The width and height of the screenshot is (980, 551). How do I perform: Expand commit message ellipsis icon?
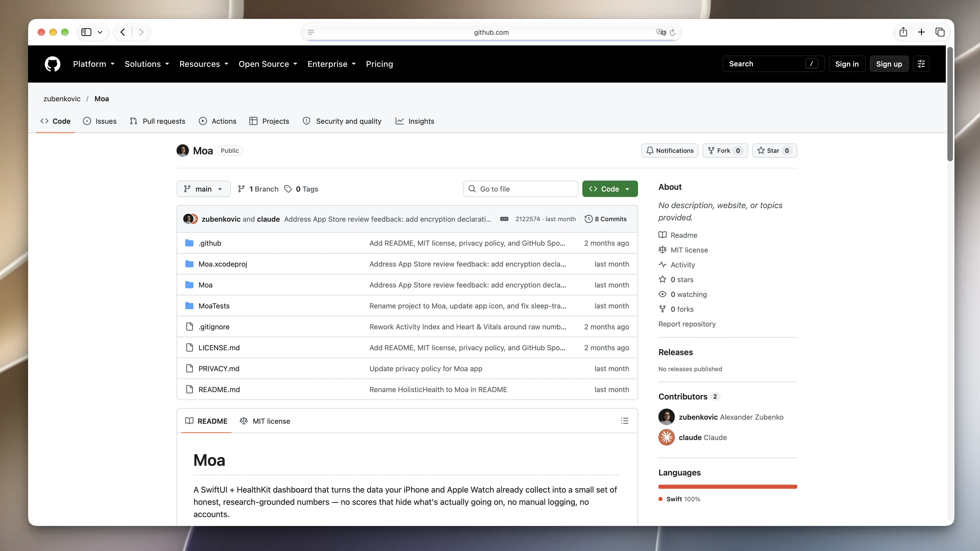(x=504, y=219)
